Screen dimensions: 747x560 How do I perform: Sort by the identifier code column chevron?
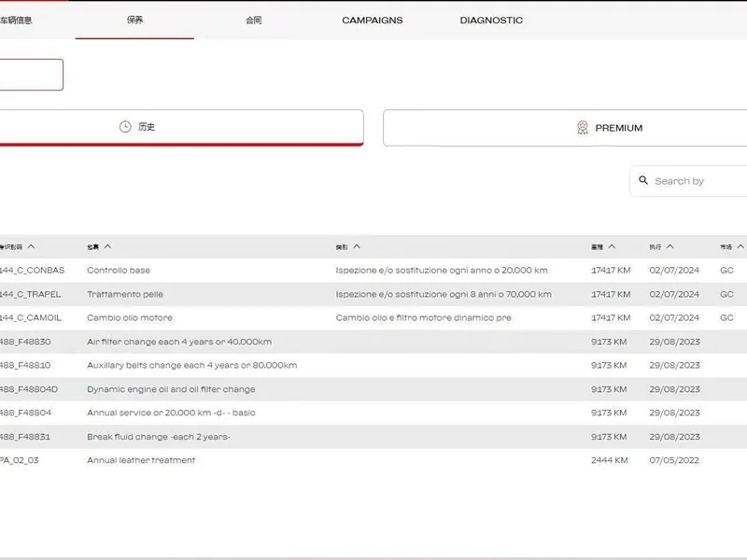pos(32,246)
